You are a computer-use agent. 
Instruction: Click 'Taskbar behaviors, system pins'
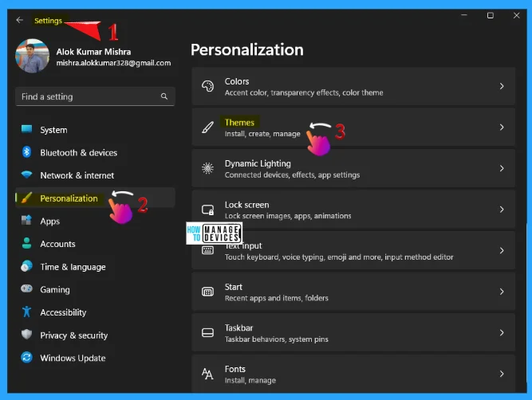point(276,339)
